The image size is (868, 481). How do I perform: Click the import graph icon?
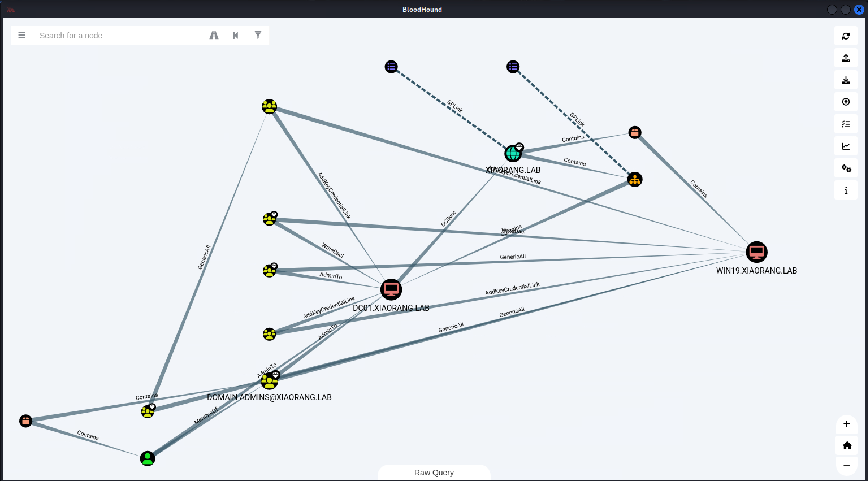click(846, 80)
